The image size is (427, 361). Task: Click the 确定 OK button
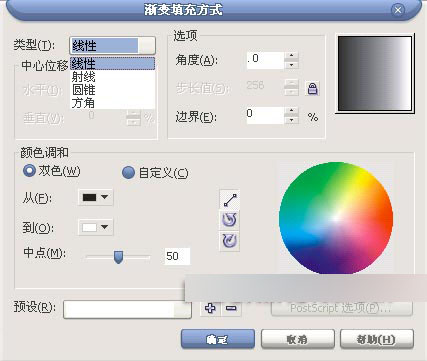click(x=218, y=339)
